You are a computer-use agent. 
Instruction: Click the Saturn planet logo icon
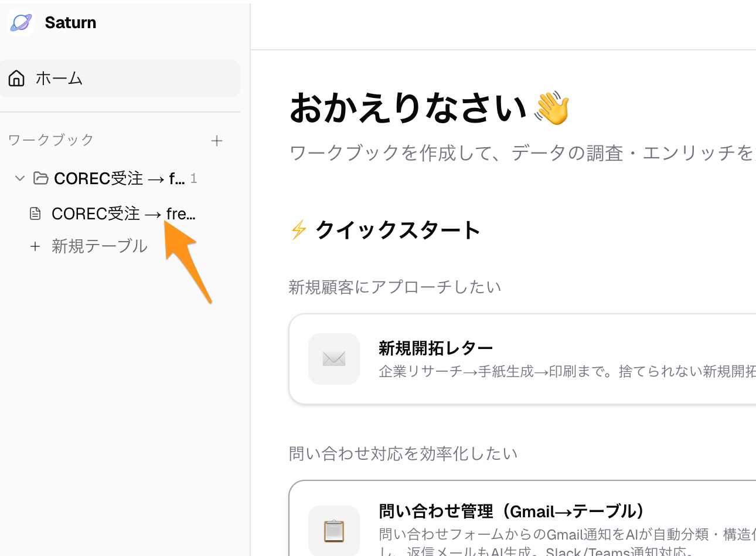(x=21, y=22)
